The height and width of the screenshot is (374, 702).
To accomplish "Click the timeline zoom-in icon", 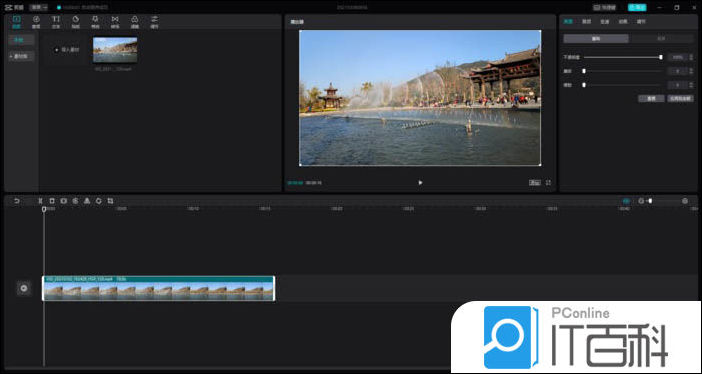I will pos(685,201).
